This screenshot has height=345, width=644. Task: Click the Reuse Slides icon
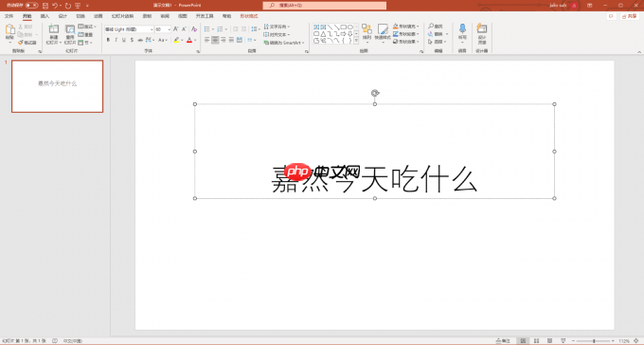(x=70, y=29)
